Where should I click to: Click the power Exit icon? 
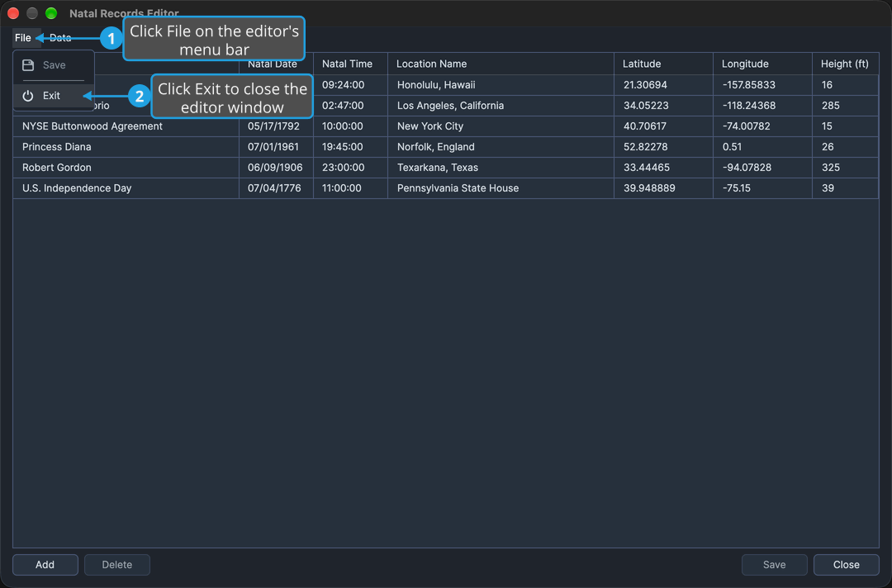[28, 96]
